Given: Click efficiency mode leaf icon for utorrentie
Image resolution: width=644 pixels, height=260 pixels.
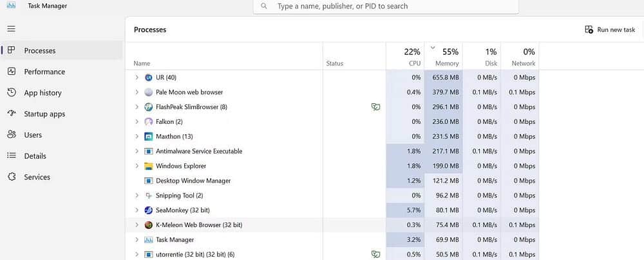Looking at the screenshot, I should (x=375, y=254).
